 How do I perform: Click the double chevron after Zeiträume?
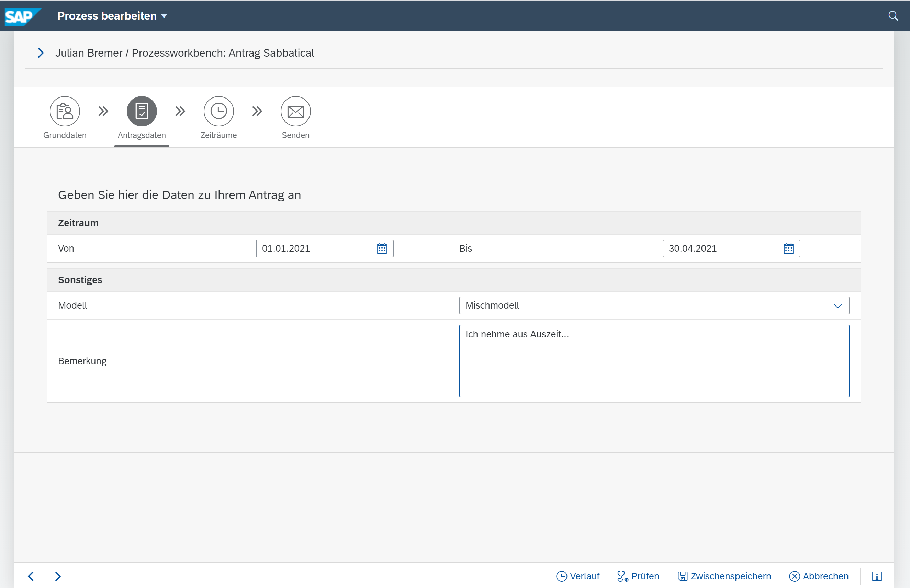tap(257, 111)
